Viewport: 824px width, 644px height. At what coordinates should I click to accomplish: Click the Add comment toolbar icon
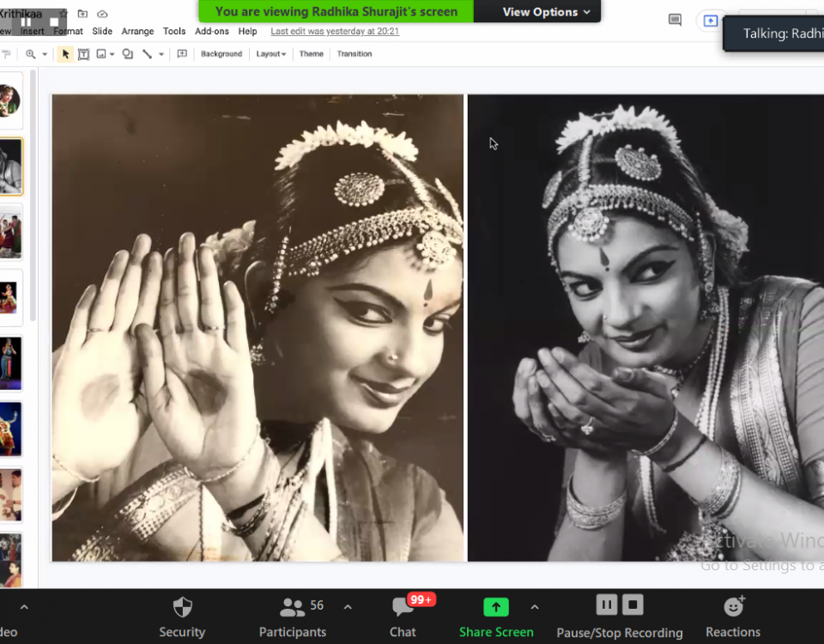coord(182,54)
